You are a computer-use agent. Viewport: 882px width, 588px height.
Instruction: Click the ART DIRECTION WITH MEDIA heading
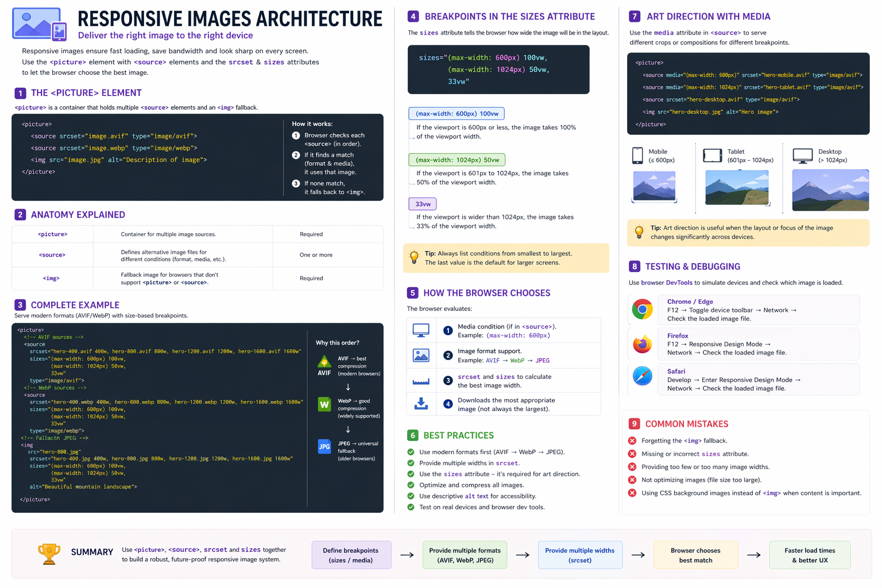tap(709, 17)
